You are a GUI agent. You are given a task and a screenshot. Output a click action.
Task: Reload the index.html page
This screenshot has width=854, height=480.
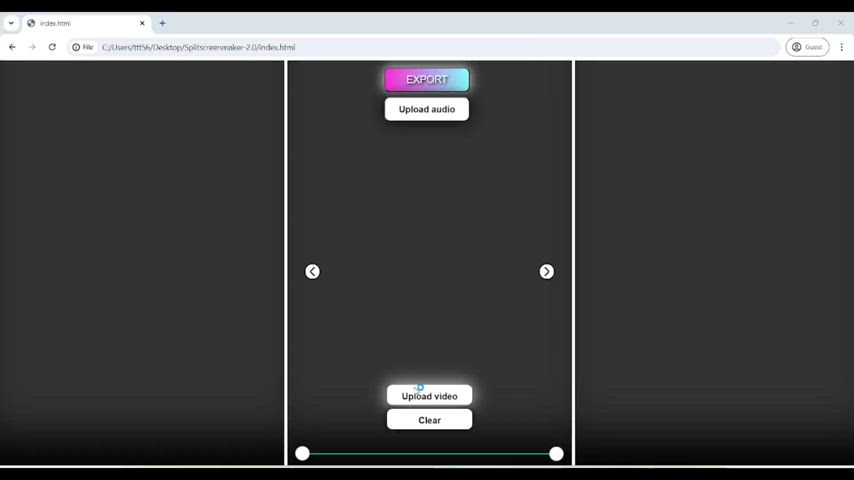pos(52,47)
